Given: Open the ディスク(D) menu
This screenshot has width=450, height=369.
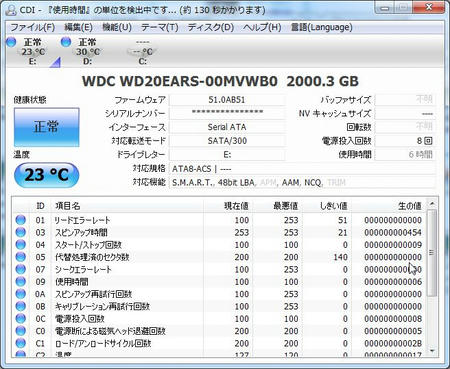Looking at the screenshot, I should click(x=210, y=27).
